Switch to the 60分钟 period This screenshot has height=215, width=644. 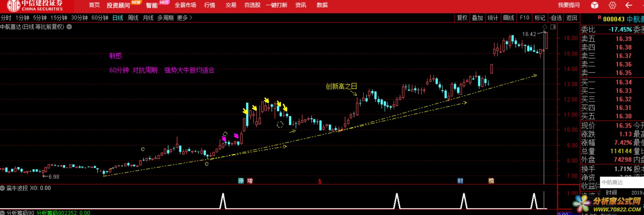100,18
